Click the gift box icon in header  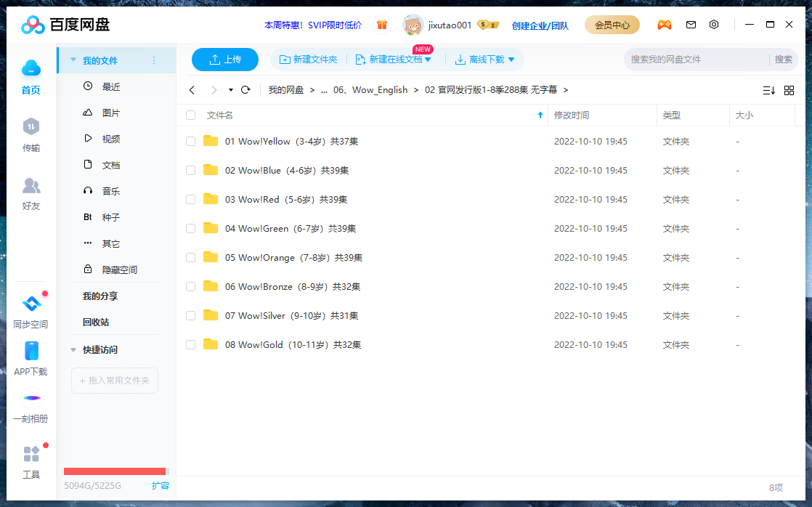382,25
